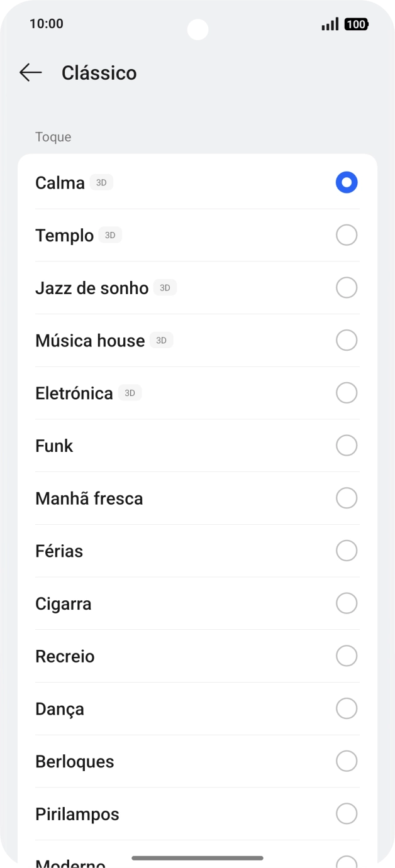Viewport: 395px width, 868px height.
Task: Tap the 3D badge beside Música house
Action: pos(161,340)
